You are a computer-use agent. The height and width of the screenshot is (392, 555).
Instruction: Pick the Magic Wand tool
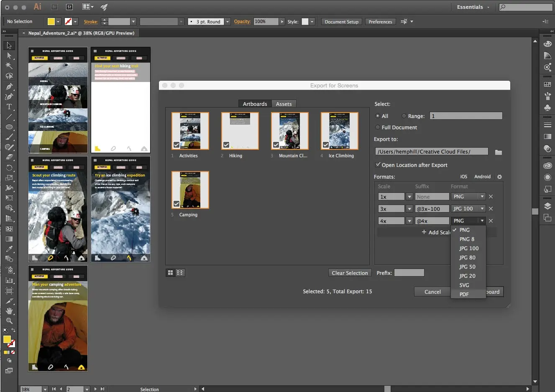click(x=9, y=64)
